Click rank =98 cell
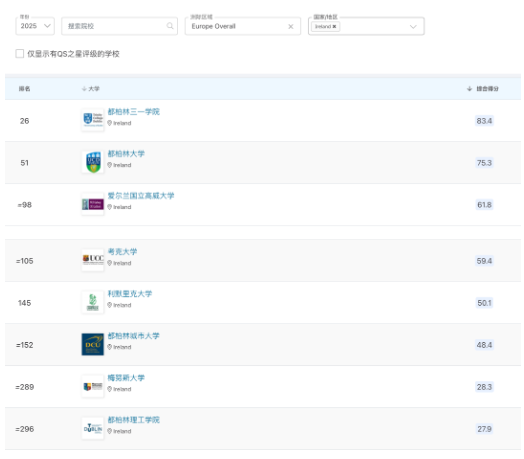 click(24, 205)
